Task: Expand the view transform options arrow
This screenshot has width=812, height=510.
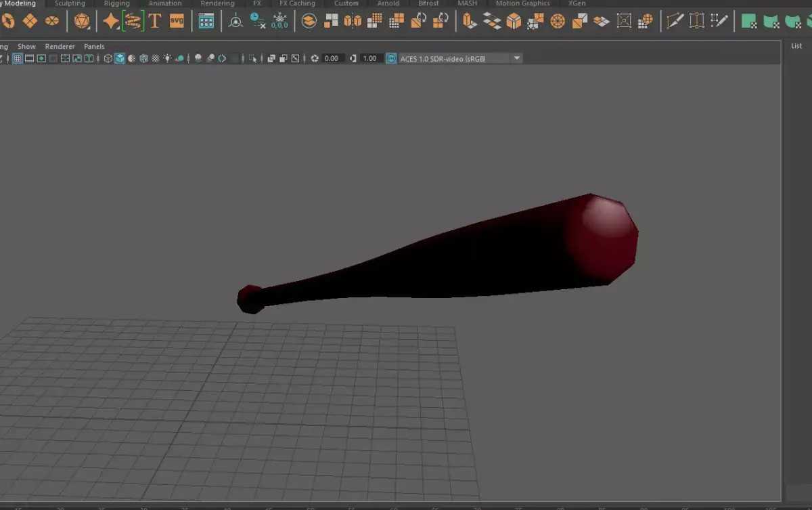Action: click(x=516, y=58)
